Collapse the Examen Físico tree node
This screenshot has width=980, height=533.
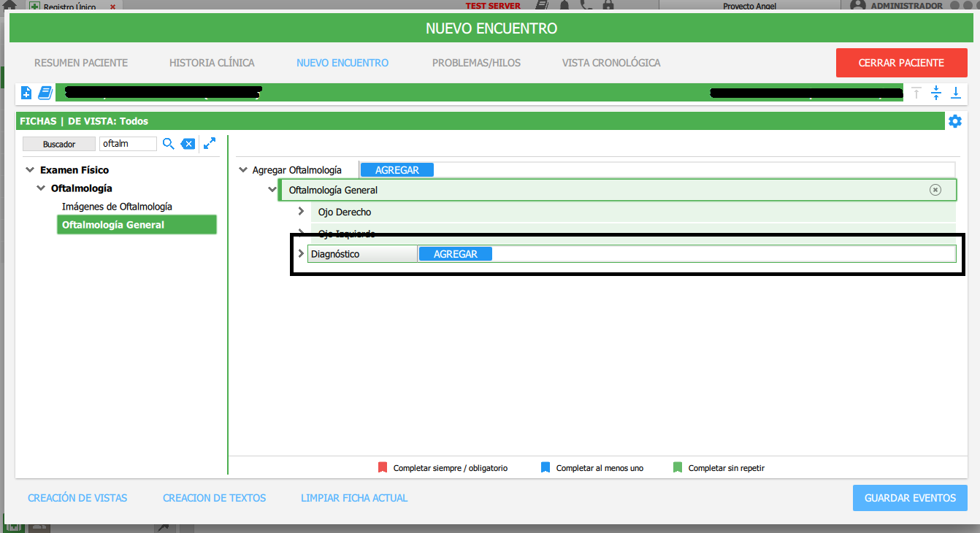click(30, 170)
